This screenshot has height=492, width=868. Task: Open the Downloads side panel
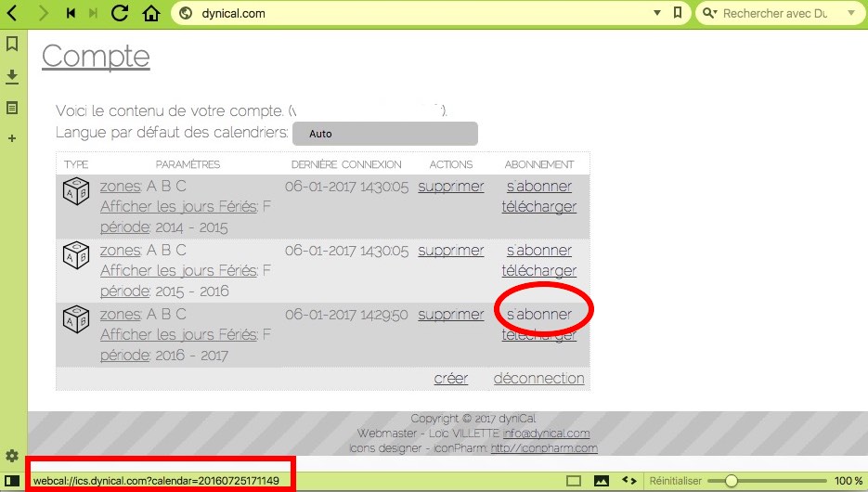[12, 76]
